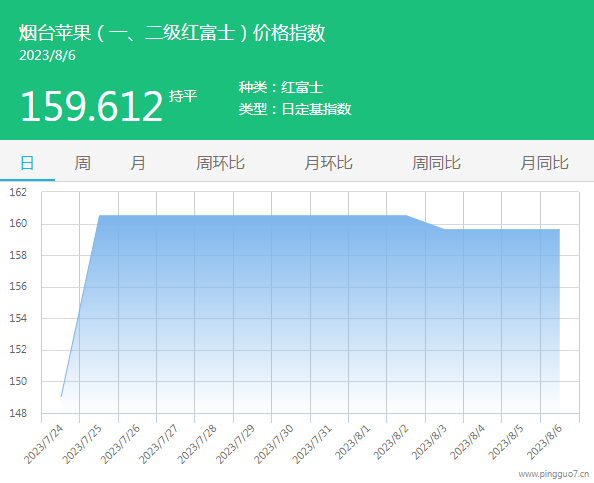Select the 月同比 tab
The width and height of the screenshot is (594, 483).
(x=544, y=163)
